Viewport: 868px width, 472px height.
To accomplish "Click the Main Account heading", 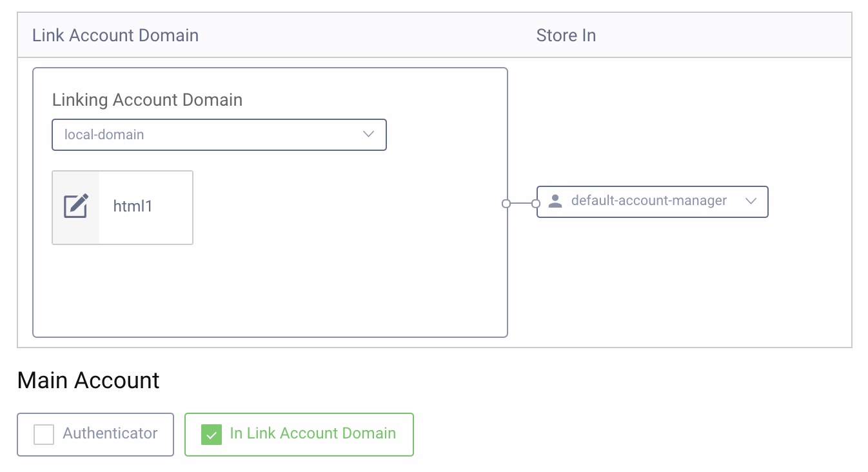I will 87,380.
